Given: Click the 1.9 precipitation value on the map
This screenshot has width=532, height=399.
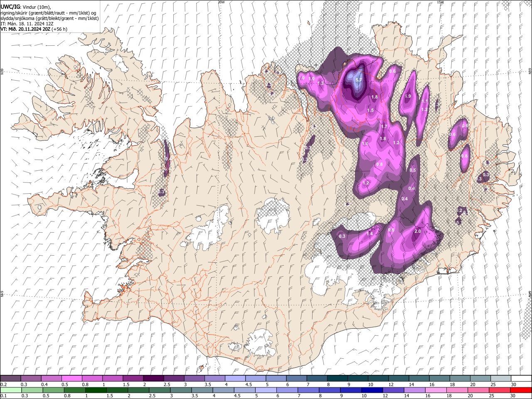Looking at the screenshot, I should click(x=408, y=96).
